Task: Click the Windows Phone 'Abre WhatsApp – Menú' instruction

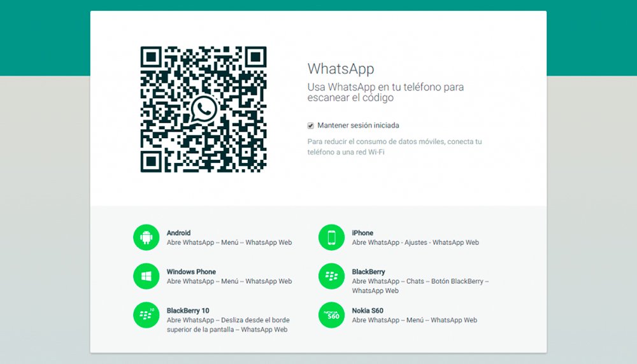Action: coord(229,281)
